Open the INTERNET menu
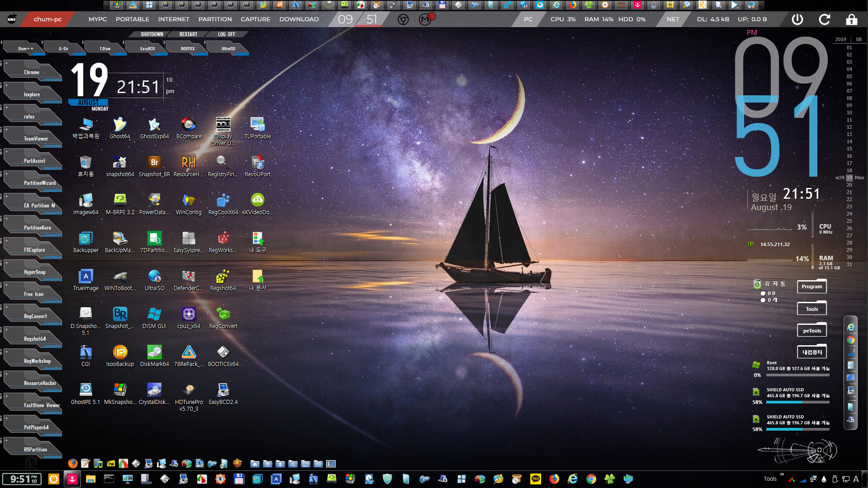 [174, 19]
